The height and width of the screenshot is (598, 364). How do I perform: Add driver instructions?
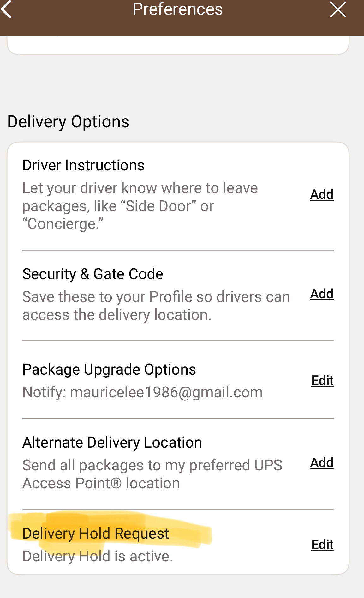coord(322,194)
